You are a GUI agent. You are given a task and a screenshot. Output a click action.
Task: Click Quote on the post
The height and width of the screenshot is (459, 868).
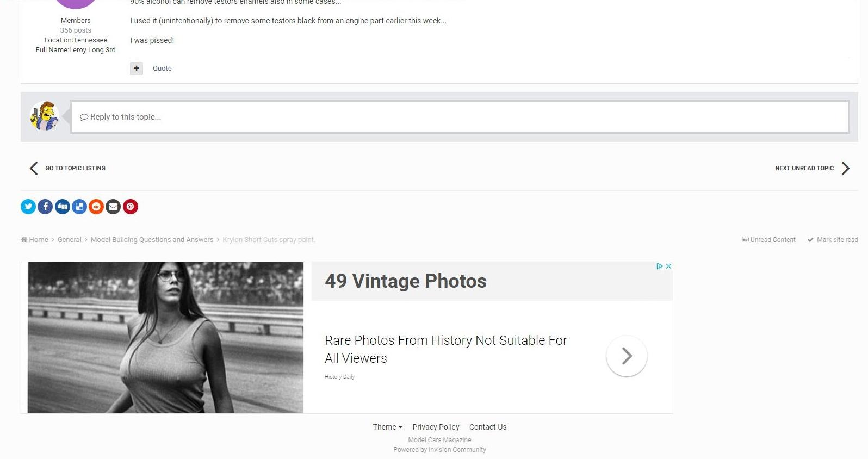click(162, 69)
